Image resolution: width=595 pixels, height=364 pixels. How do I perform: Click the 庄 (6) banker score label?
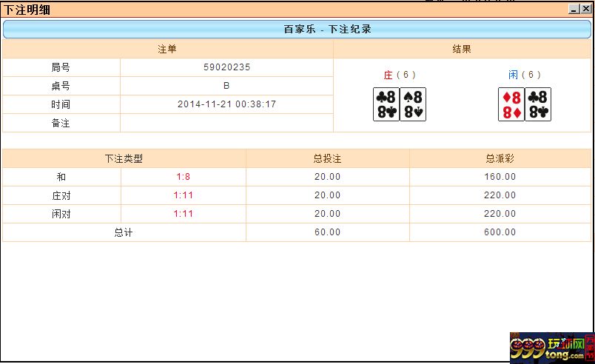(x=400, y=75)
